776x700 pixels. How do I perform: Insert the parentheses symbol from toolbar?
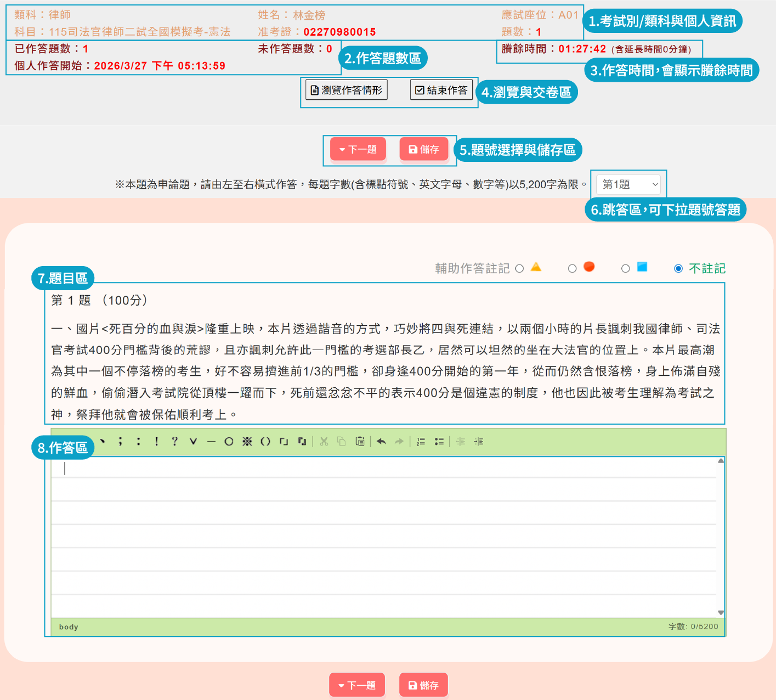click(x=265, y=442)
